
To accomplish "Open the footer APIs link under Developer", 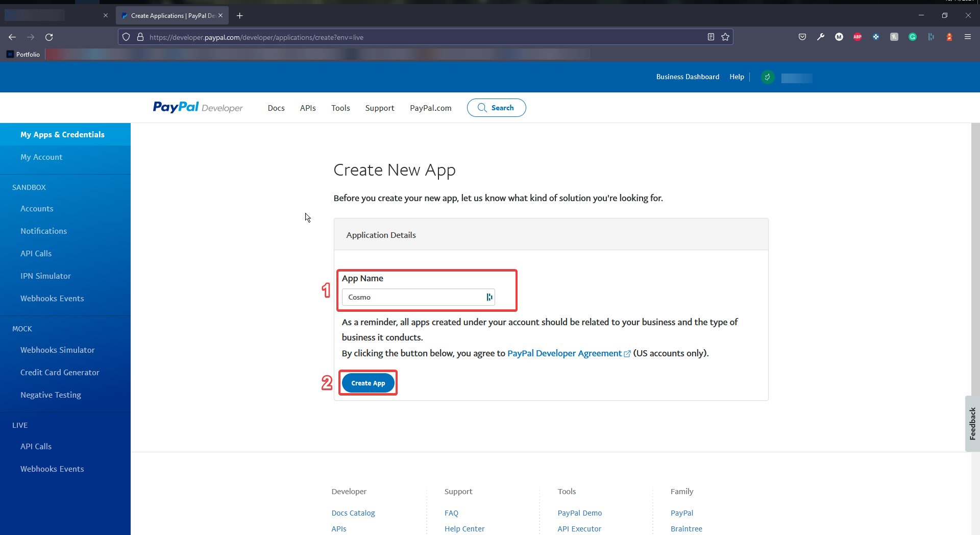I will 339,529.
